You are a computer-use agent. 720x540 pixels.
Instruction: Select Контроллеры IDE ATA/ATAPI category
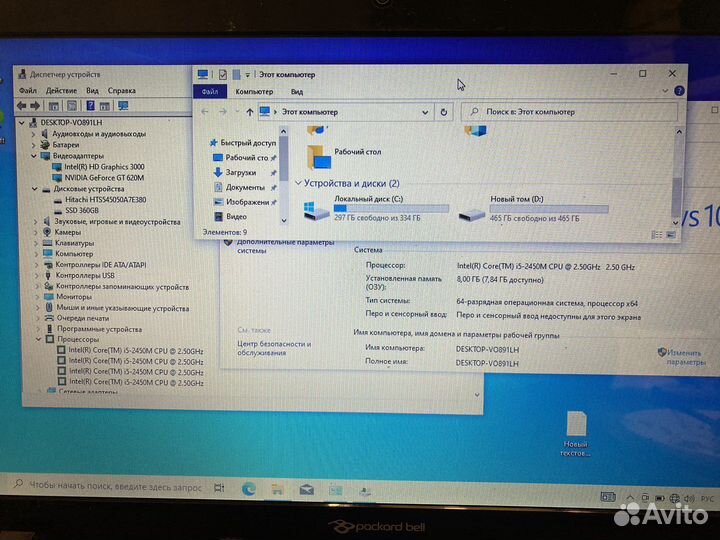pyautogui.click(x=101, y=264)
